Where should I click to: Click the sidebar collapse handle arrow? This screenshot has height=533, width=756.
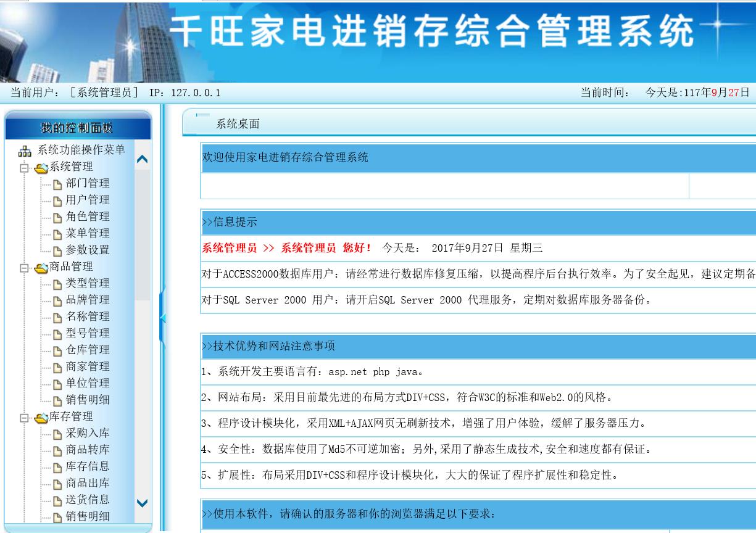[x=163, y=318]
